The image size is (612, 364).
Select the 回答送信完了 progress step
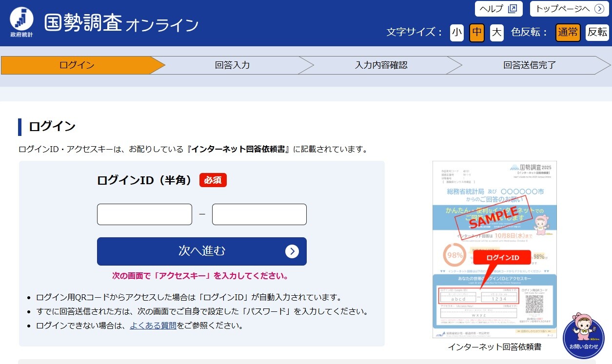tap(530, 65)
